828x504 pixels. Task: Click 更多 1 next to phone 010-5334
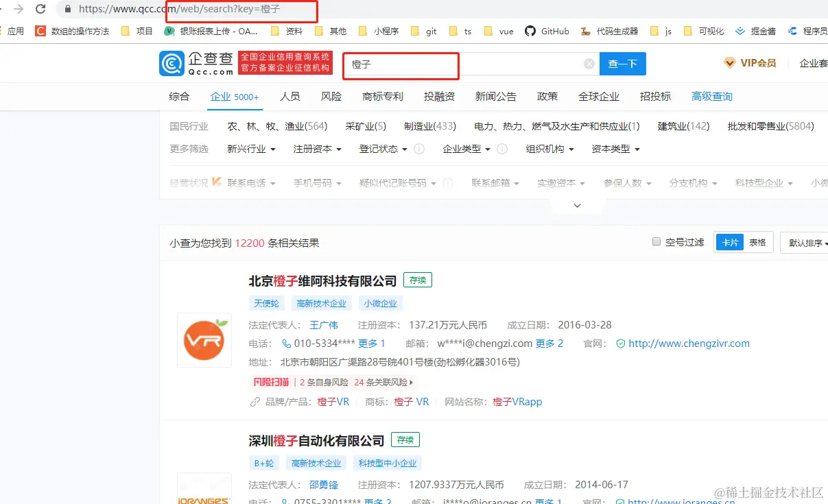point(372,344)
